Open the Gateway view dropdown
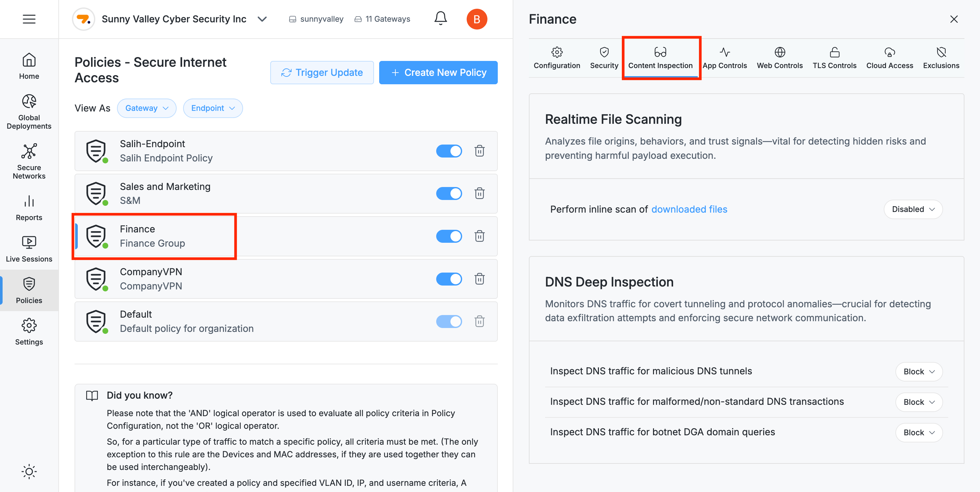The image size is (980, 492). [146, 108]
